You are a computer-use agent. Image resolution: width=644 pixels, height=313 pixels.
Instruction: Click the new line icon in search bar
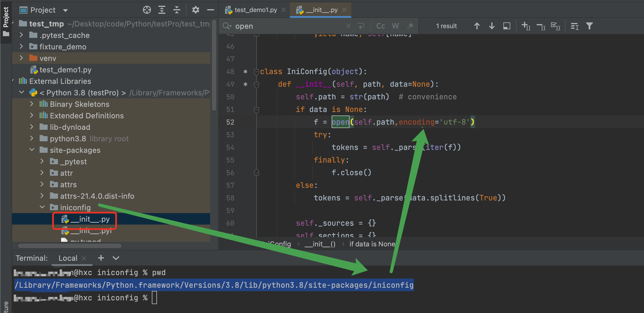coord(361,26)
